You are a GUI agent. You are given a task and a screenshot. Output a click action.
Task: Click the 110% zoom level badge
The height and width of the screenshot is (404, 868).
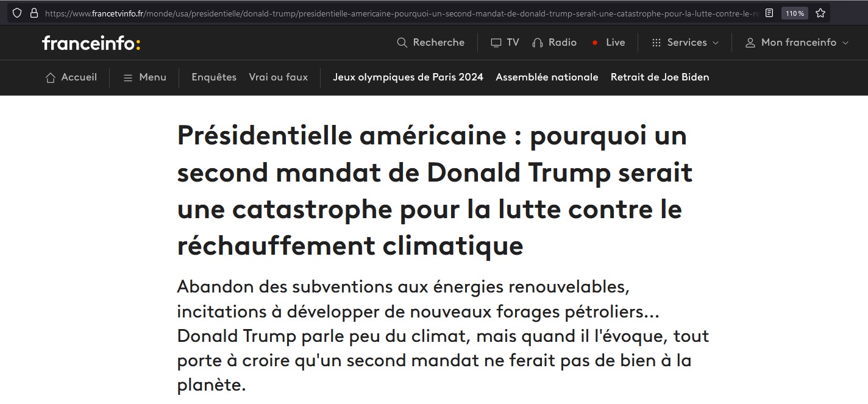(794, 13)
